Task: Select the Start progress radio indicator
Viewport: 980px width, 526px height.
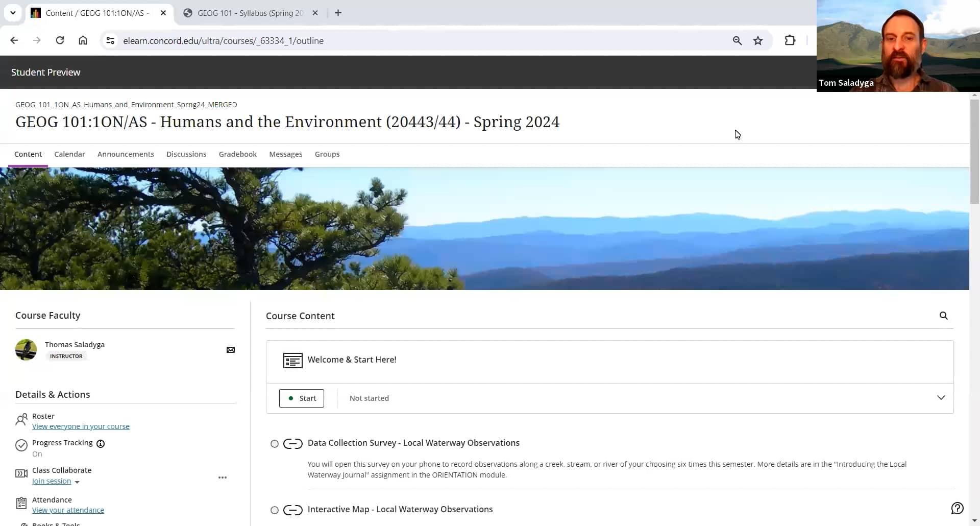Action: coord(290,398)
